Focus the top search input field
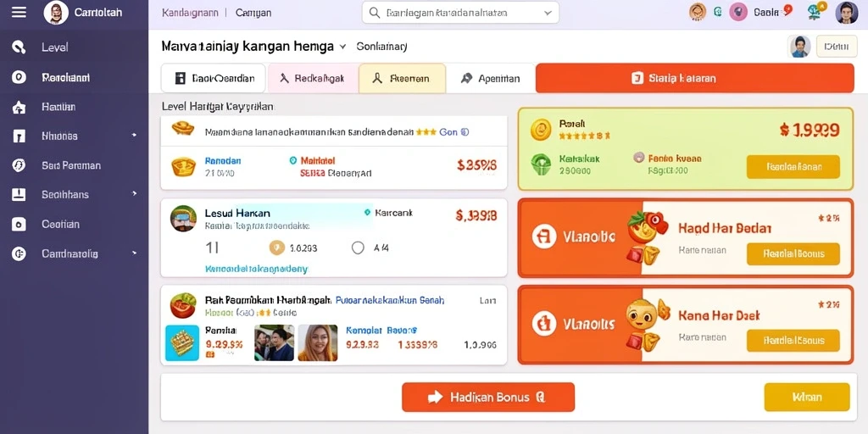This screenshot has height=434, width=868. [x=460, y=12]
